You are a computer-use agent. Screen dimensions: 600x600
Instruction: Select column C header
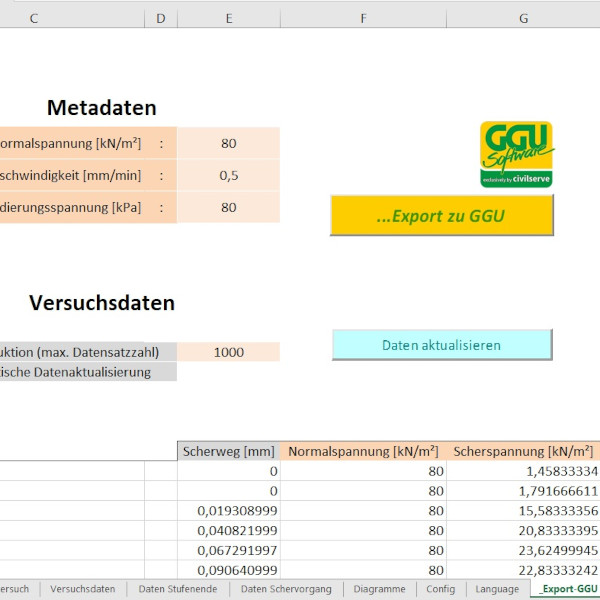72,18
